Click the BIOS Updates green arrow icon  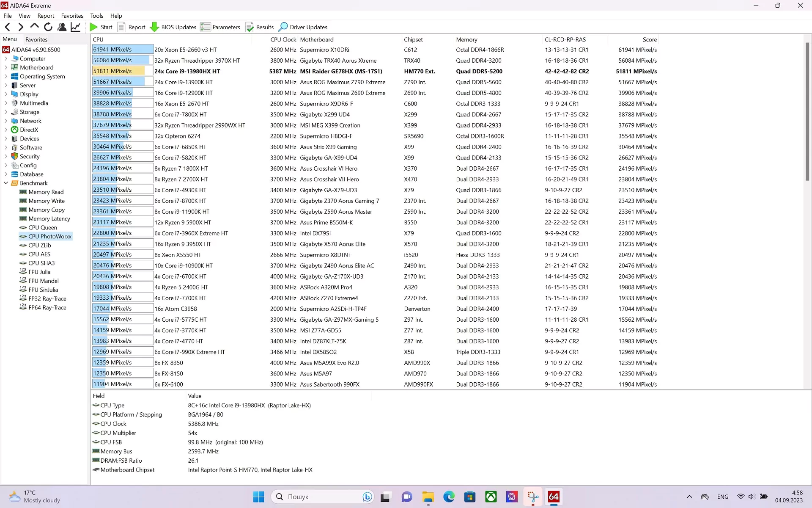tap(154, 27)
